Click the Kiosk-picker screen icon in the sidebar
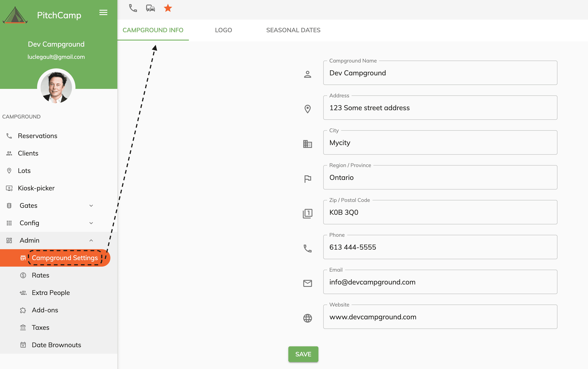Viewport: 588px width, 369px height. 9,188
